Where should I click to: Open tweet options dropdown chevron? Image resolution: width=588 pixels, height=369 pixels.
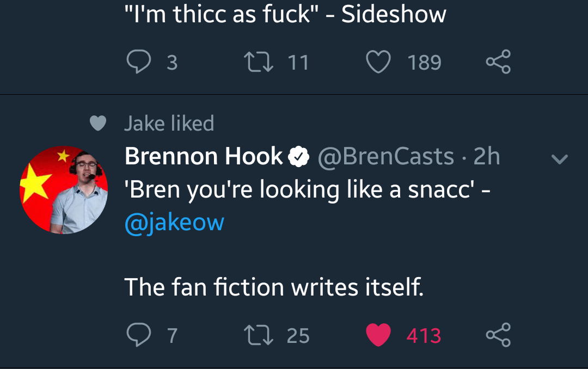(x=560, y=159)
